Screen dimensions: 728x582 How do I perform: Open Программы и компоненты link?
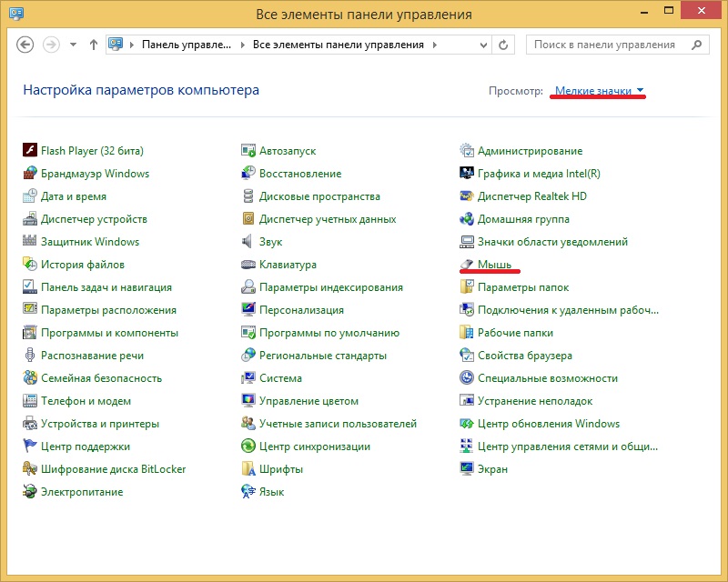[109, 333]
